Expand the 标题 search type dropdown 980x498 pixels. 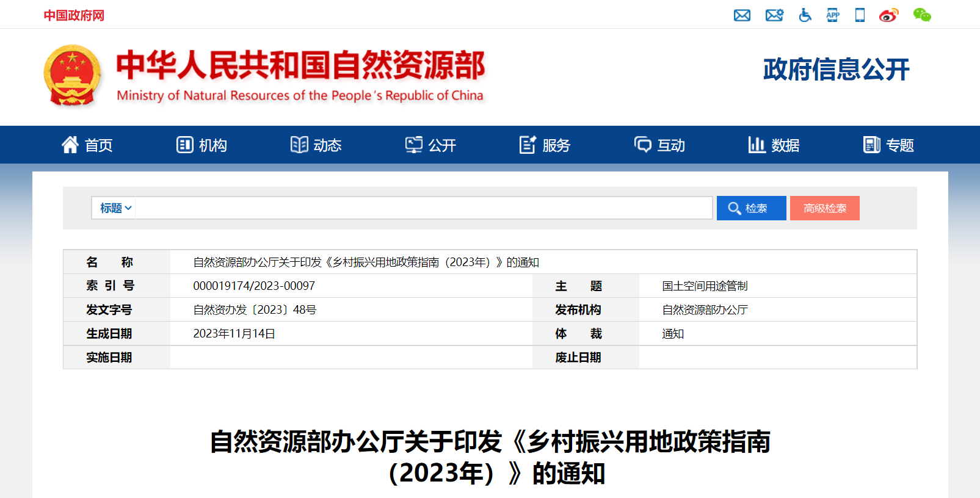pyautogui.click(x=115, y=208)
